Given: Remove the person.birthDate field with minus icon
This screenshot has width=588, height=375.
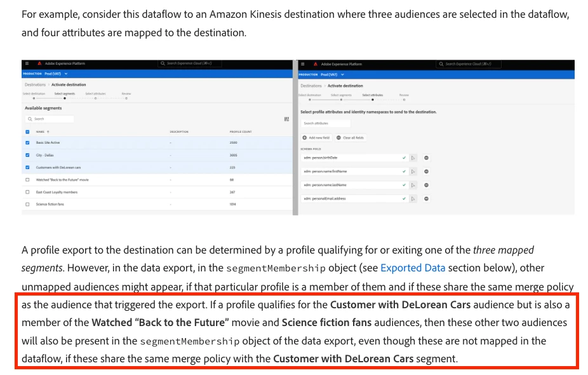Looking at the screenshot, I should point(426,158).
